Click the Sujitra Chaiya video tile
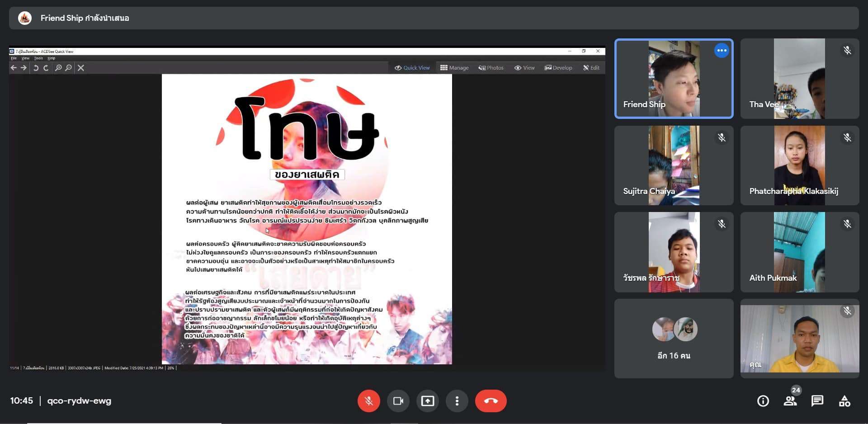Screen dimensions: 868x424 pyautogui.click(x=674, y=165)
